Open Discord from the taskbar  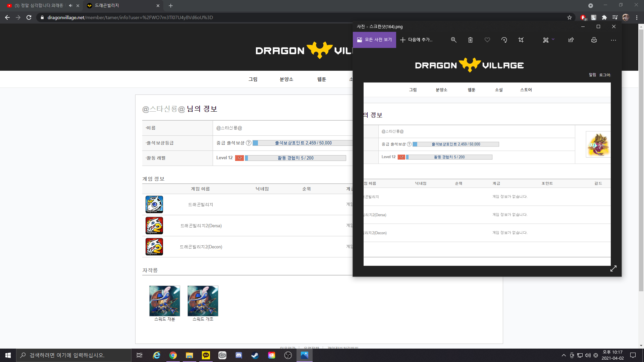click(x=239, y=355)
